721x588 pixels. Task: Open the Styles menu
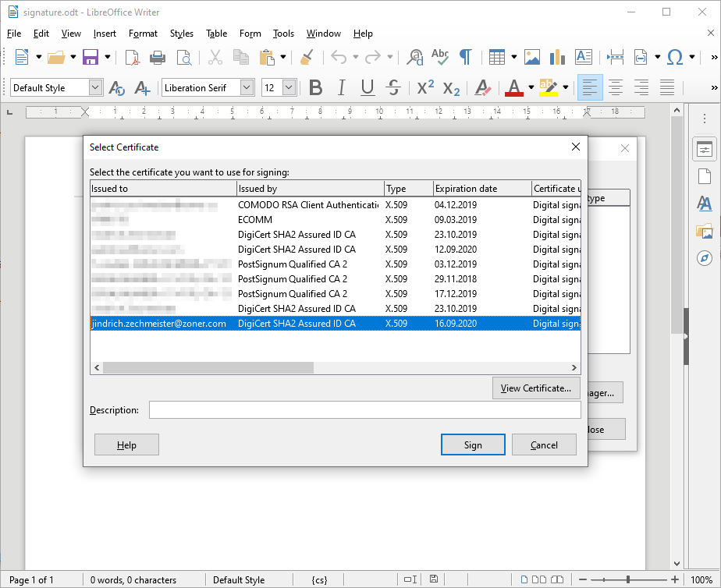(182, 34)
